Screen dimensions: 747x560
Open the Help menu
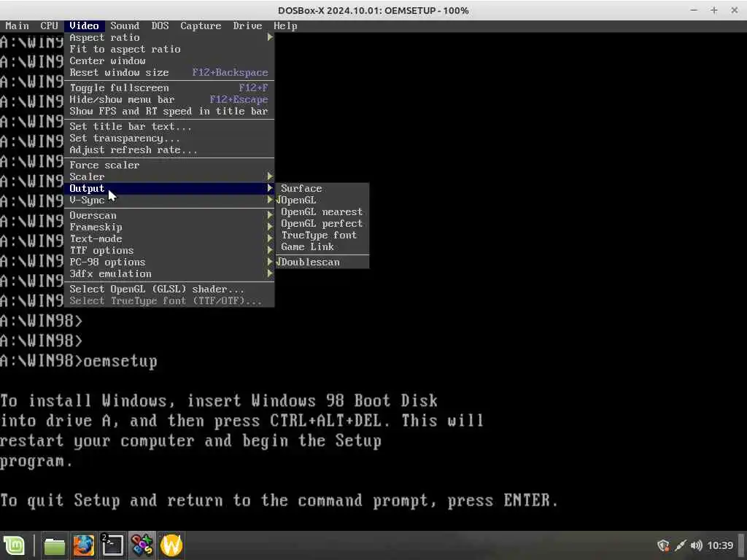[x=285, y=26]
